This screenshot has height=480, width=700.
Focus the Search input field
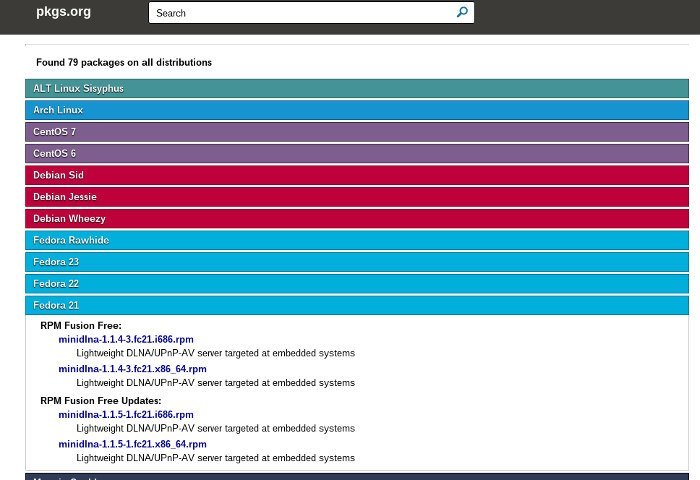(x=311, y=13)
